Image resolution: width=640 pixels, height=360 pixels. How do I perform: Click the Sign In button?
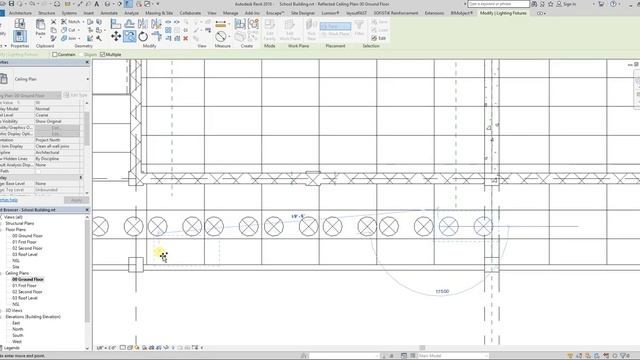(567, 4)
